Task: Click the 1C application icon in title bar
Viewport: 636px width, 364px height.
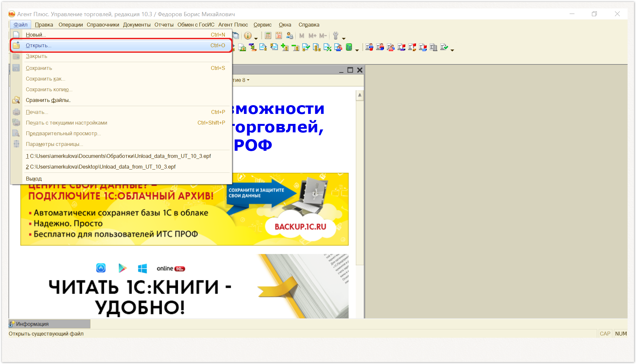Action: tap(12, 14)
